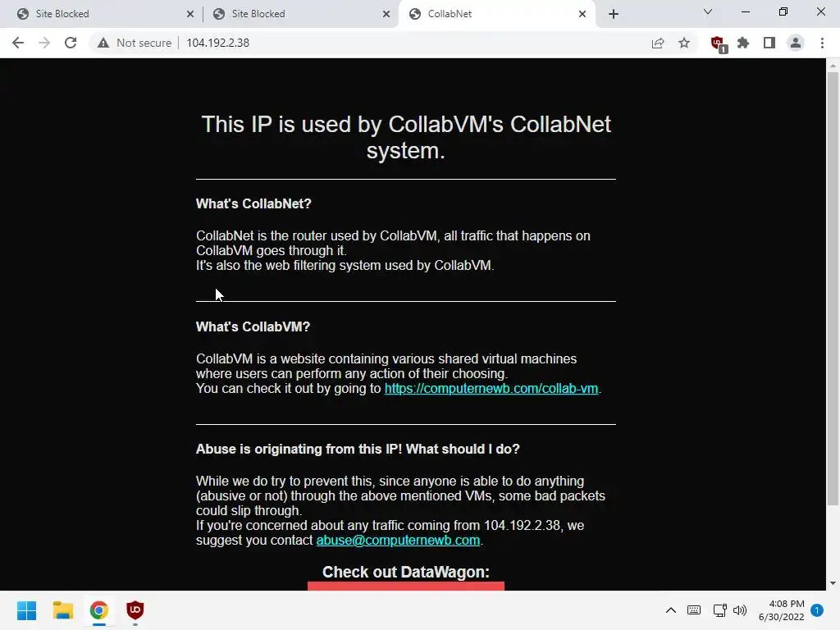Show hidden system tray icons
Image resolution: width=840 pixels, height=630 pixels.
pos(671,610)
